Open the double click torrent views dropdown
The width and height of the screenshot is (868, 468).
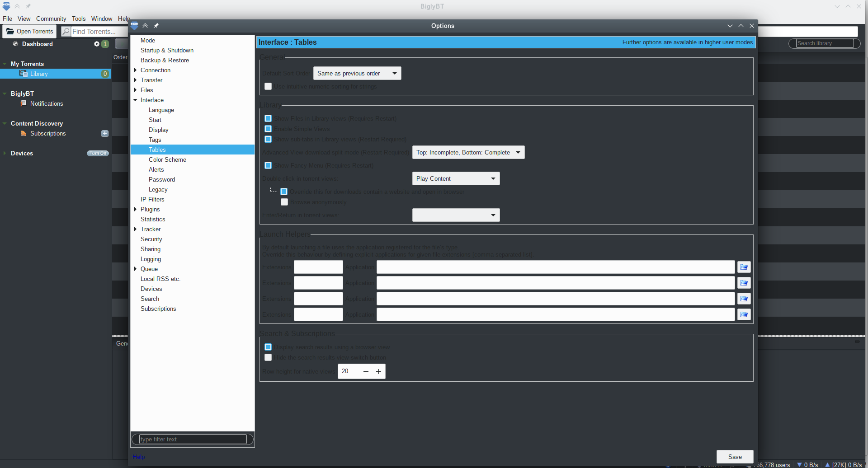(x=492, y=178)
